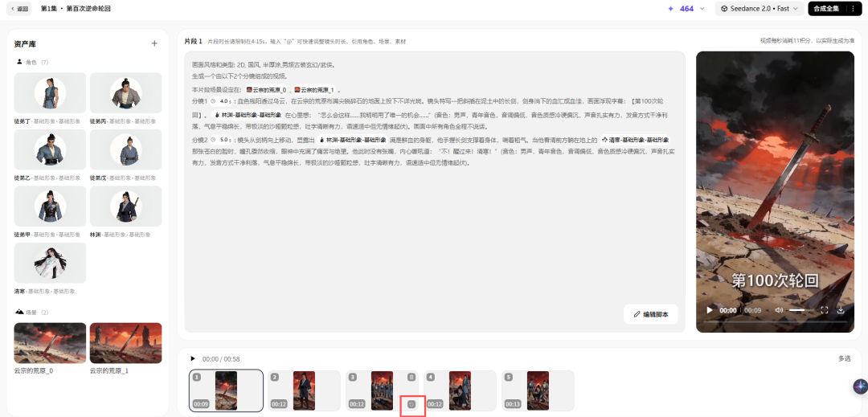
Task: Click the floating purple assistant icon
Action: (860, 386)
